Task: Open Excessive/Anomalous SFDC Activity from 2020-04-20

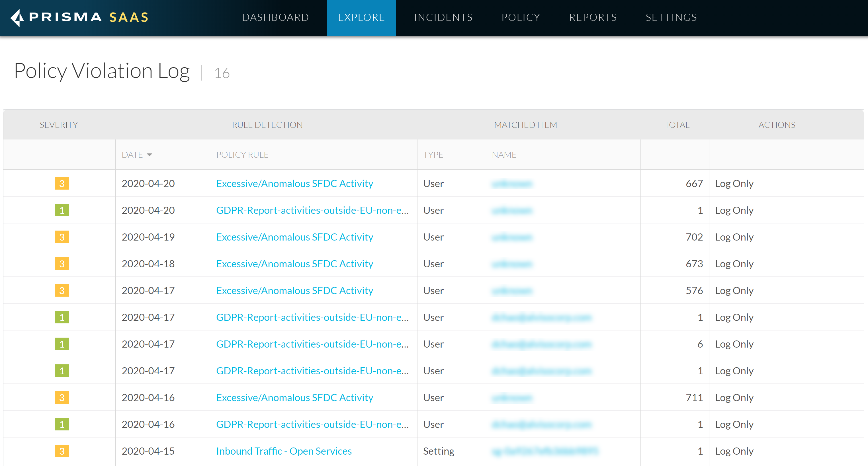Action: pyautogui.click(x=294, y=184)
